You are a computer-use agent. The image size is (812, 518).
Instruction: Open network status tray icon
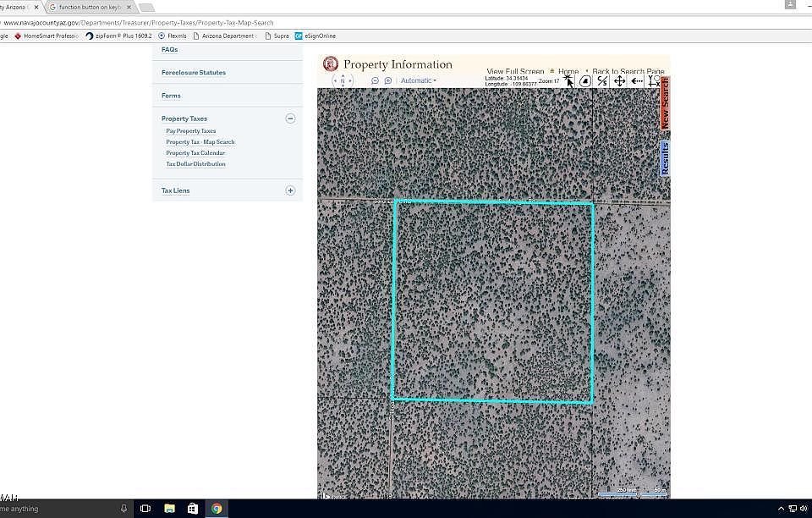tap(793, 509)
